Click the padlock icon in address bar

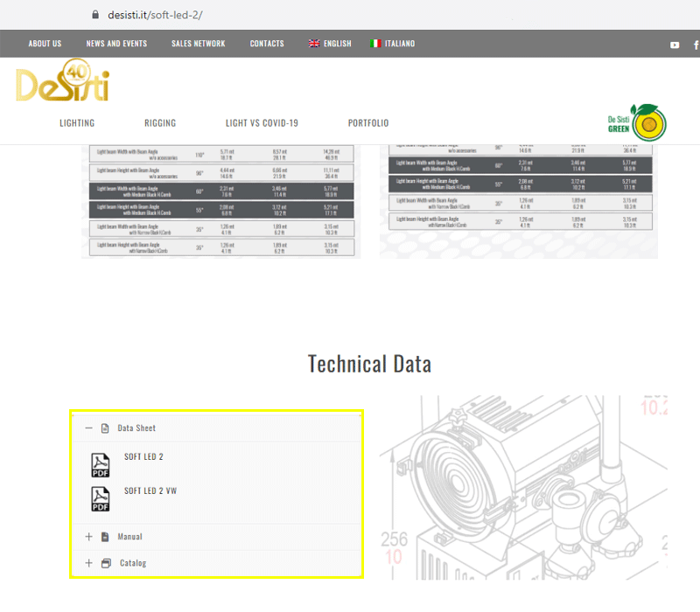click(96, 15)
